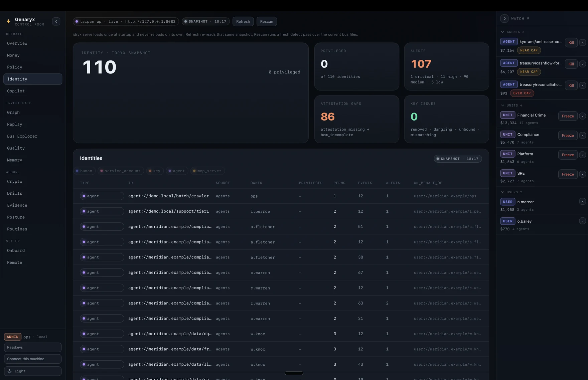Open the Replay view
The image size is (588, 380).
tap(33, 125)
